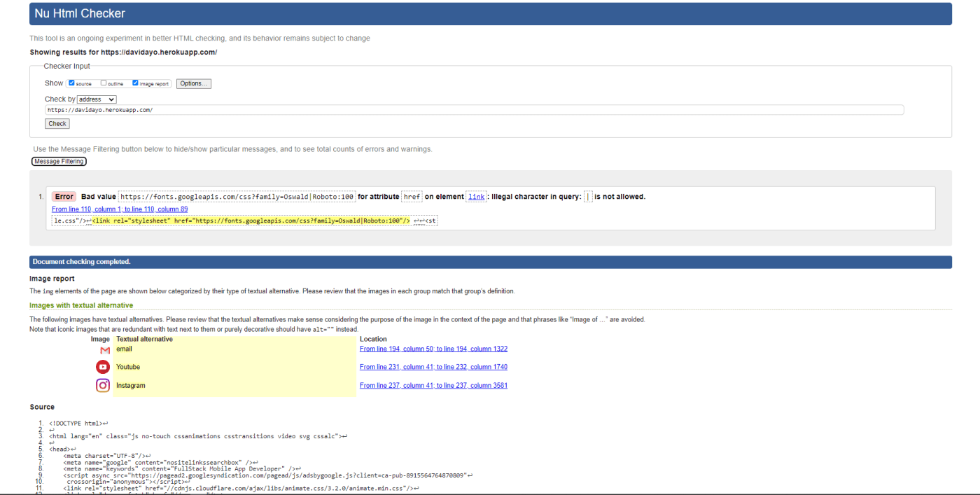This screenshot has width=980, height=495.
Task: Click source line with html lang="en"
Action: tap(198, 436)
